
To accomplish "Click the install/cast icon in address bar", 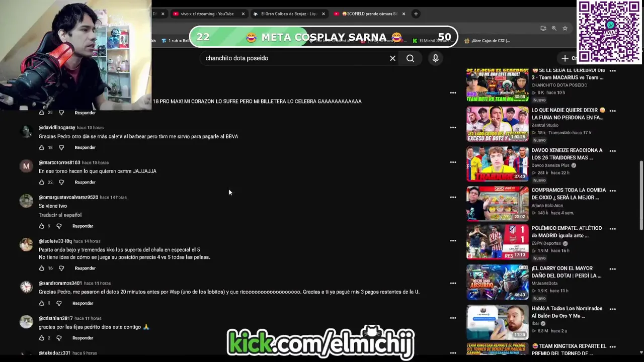I will pyautogui.click(x=543, y=28).
